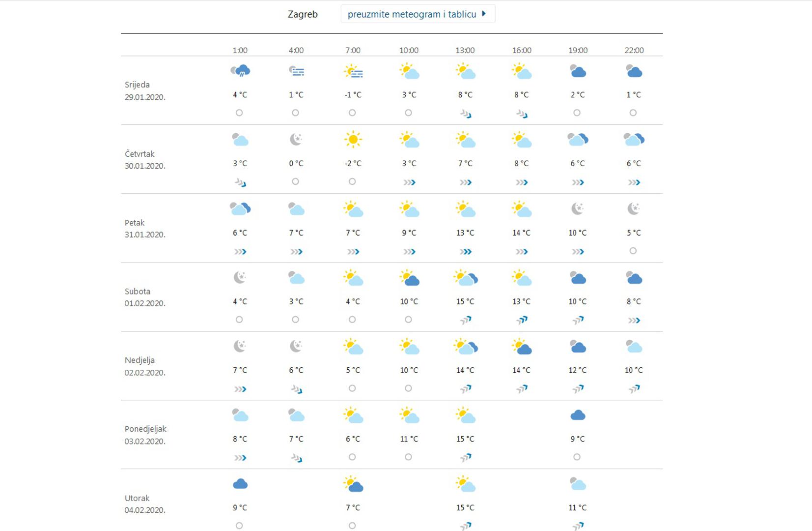The height and width of the screenshot is (531, 812).
Task: Click the calm wind circle for Srijeda 1:00
Action: (x=239, y=113)
